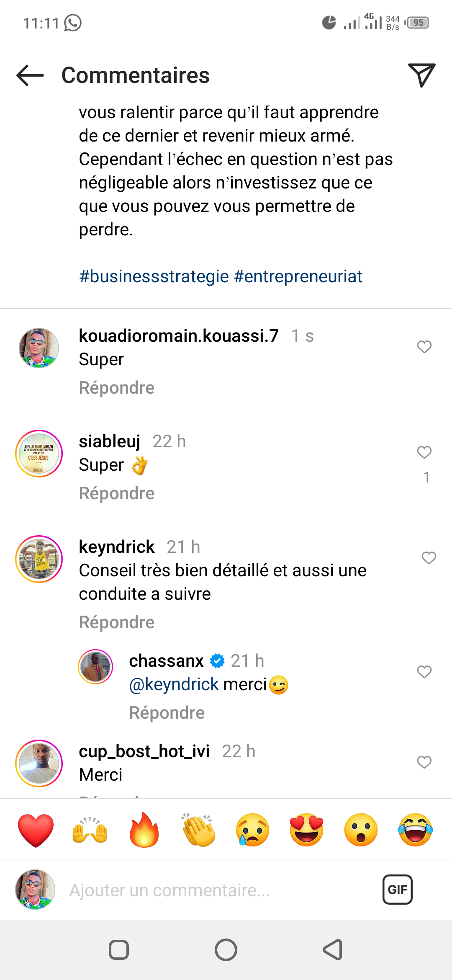Like kouadioromain.kouassi.7's comment
This screenshot has width=452, height=980.
[424, 347]
